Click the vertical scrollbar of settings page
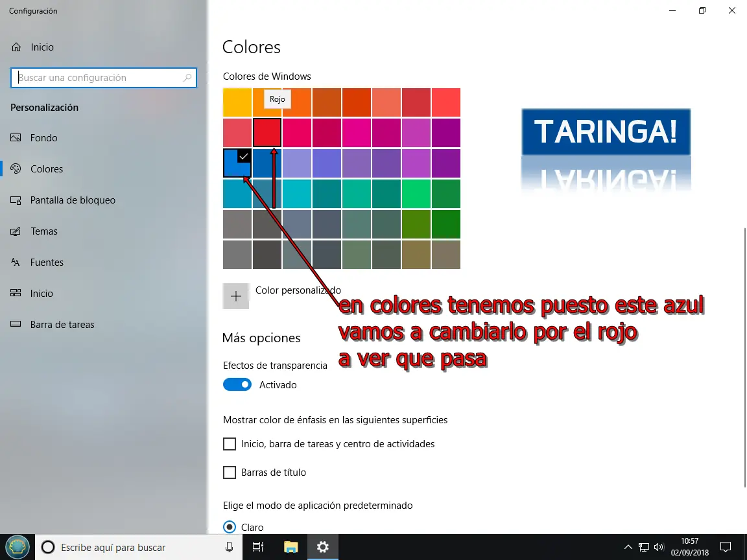Viewport: 747px width, 560px height. coord(744,357)
